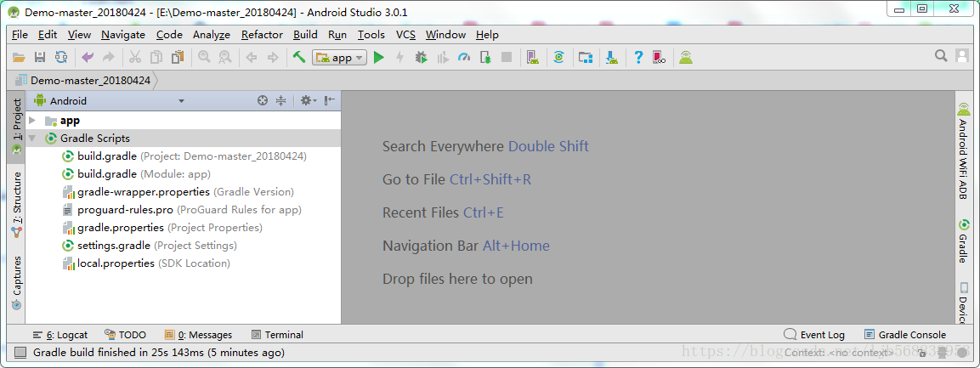
Task: Open the Refactor menu
Action: click(262, 35)
